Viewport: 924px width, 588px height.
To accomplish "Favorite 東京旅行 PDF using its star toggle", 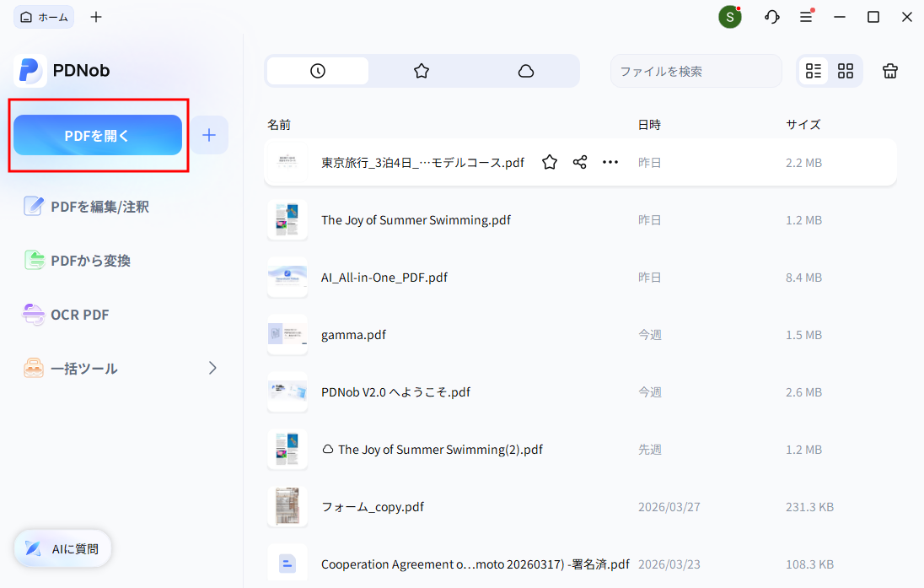I will click(549, 162).
